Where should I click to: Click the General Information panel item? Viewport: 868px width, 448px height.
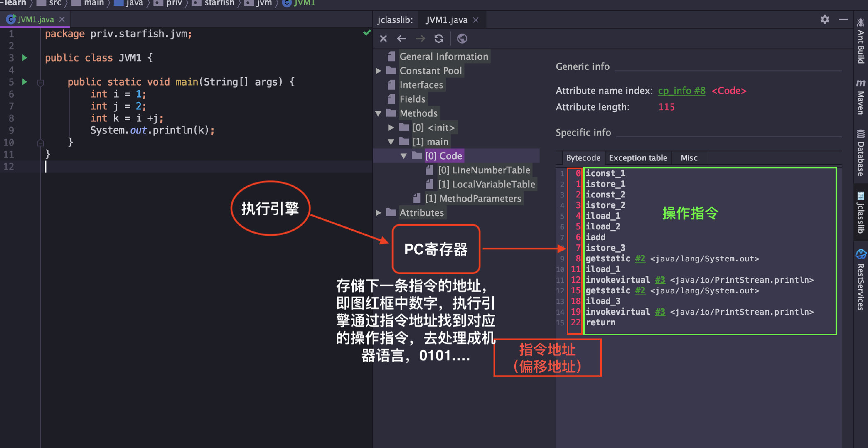(443, 56)
